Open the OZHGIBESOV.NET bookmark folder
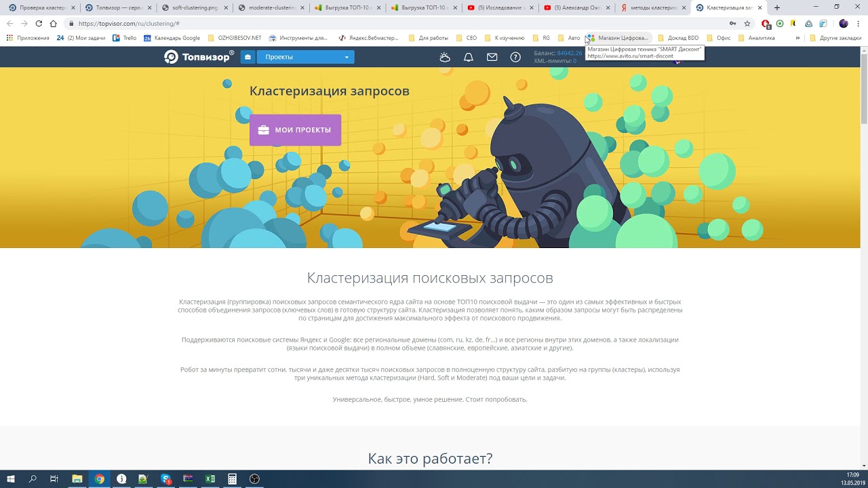The height and width of the screenshot is (488, 868). tap(234, 38)
